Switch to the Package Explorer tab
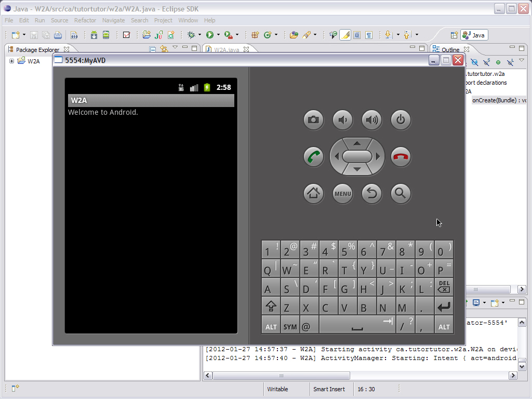The image size is (532, 399). pyautogui.click(x=37, y=49)
